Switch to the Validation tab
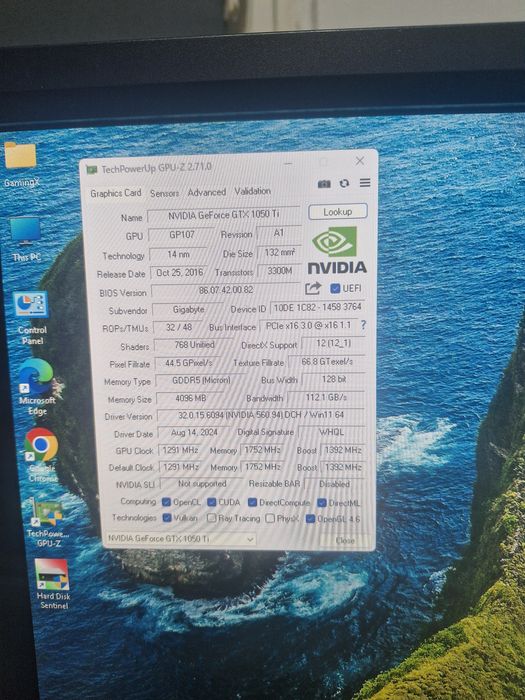 pos(253,191)
